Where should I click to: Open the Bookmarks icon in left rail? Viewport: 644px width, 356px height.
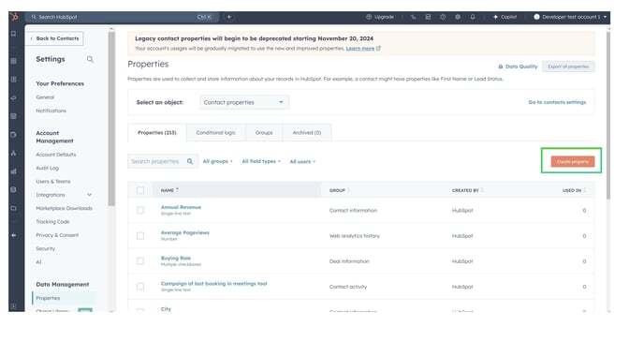coord(13,34)
